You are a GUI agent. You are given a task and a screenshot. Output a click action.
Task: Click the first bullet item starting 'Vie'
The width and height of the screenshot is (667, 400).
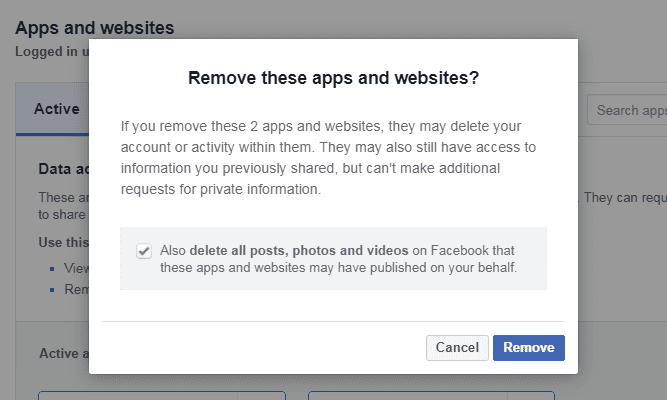point(76,268)
